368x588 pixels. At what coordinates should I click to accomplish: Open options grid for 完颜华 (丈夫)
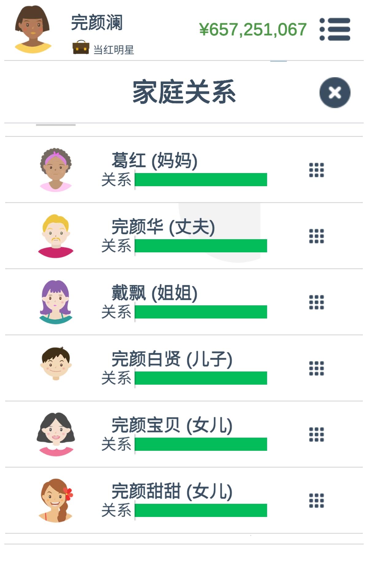[316, 236]
